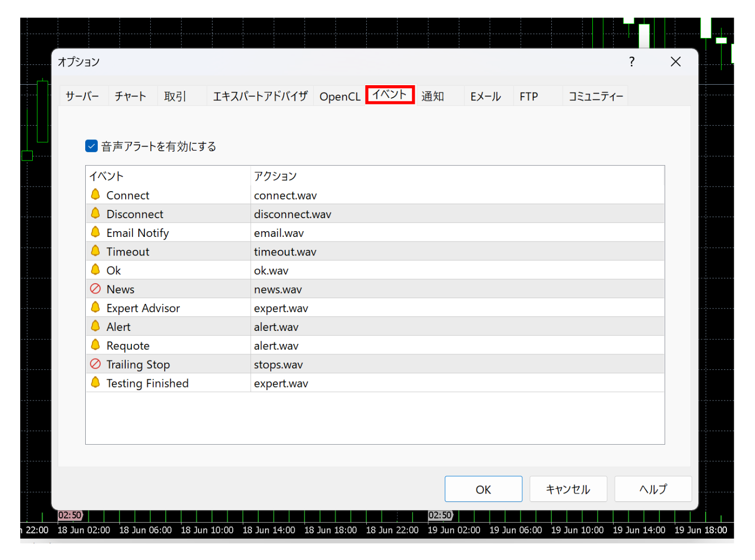Enable the disabled News event icon

click(95, 289)
